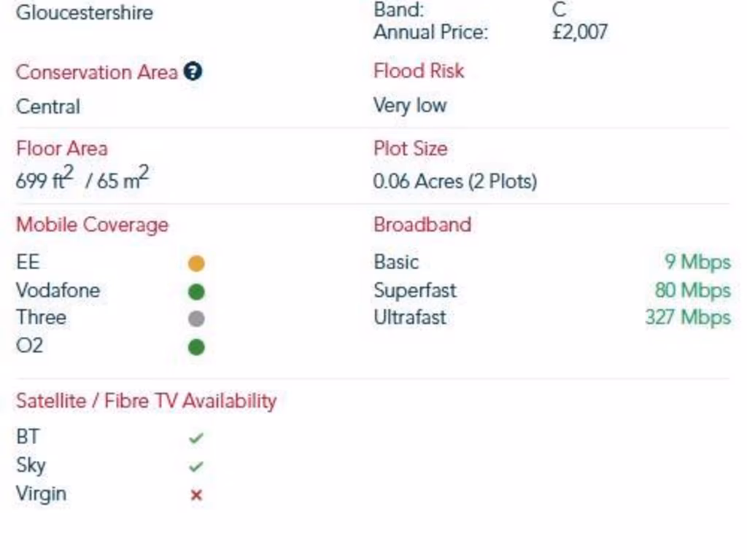
Task: Click the BT availability checkmark
Action: pyautogui.click(x=196, y=438)
